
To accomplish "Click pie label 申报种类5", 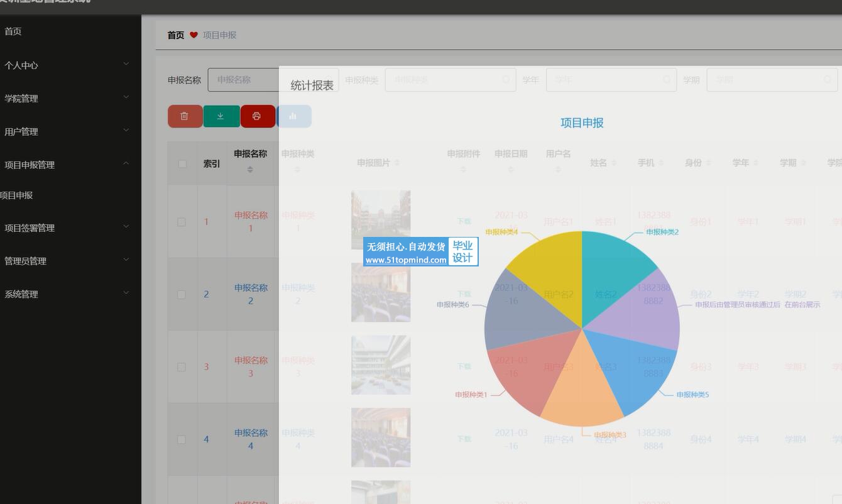I will pos(692,395).
